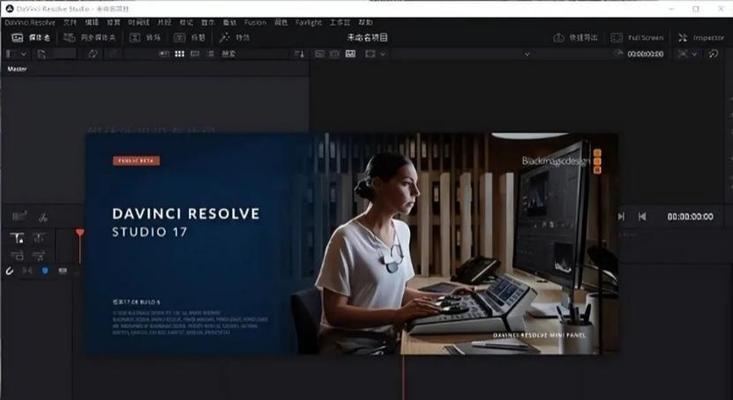
Task: Open the 转场 transitions panel
Action: click(144, 38)
